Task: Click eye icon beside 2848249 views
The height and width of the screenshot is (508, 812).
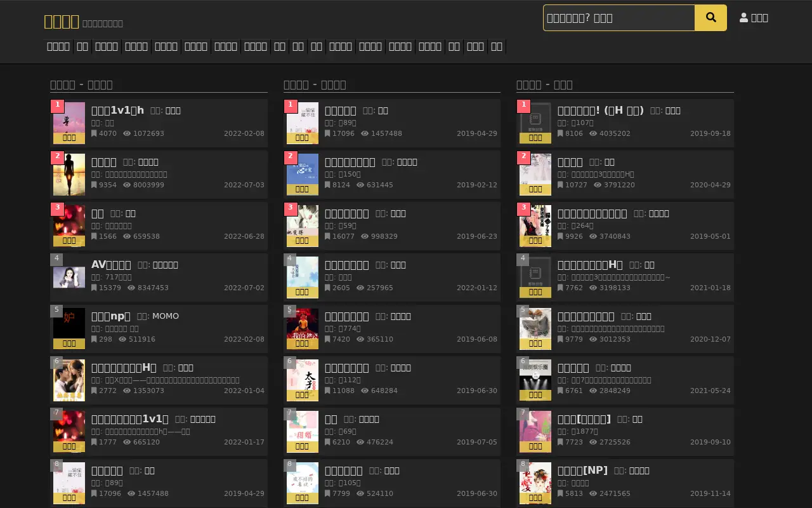Action: pos(593,391)
